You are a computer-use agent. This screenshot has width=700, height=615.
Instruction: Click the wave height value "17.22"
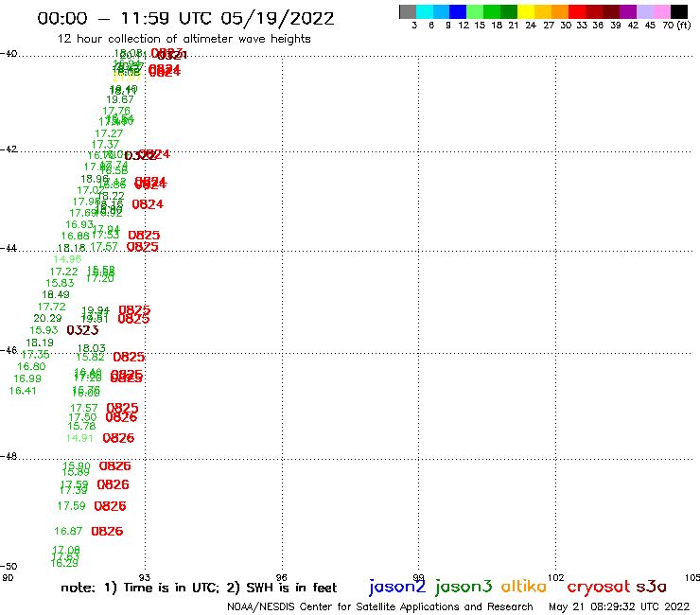tap(63, 272)
